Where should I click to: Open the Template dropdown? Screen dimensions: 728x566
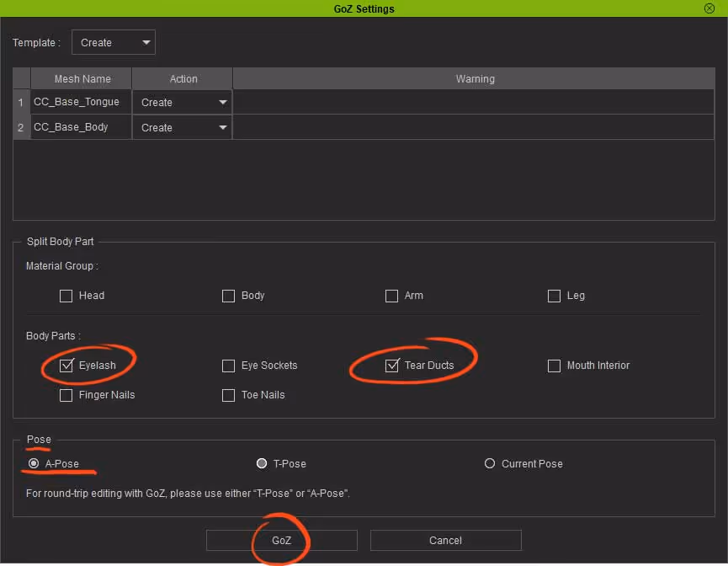[114, 42]
